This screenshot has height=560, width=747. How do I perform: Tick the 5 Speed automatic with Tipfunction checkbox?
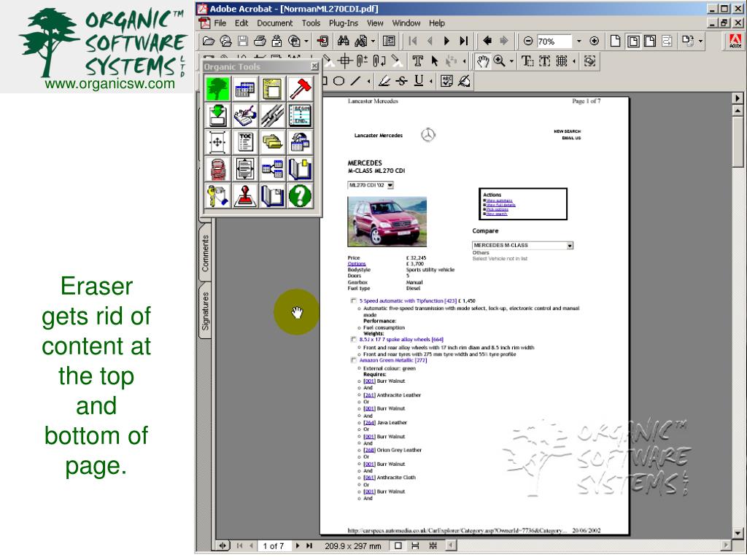[354, 301]
